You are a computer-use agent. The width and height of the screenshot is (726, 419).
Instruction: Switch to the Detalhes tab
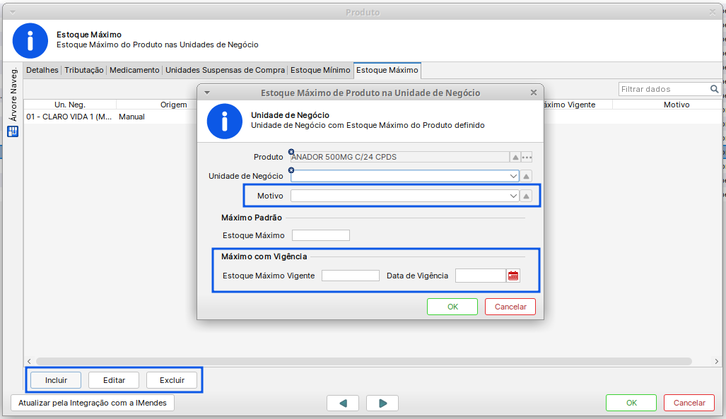pyautogui.click(x=42, y=70)
